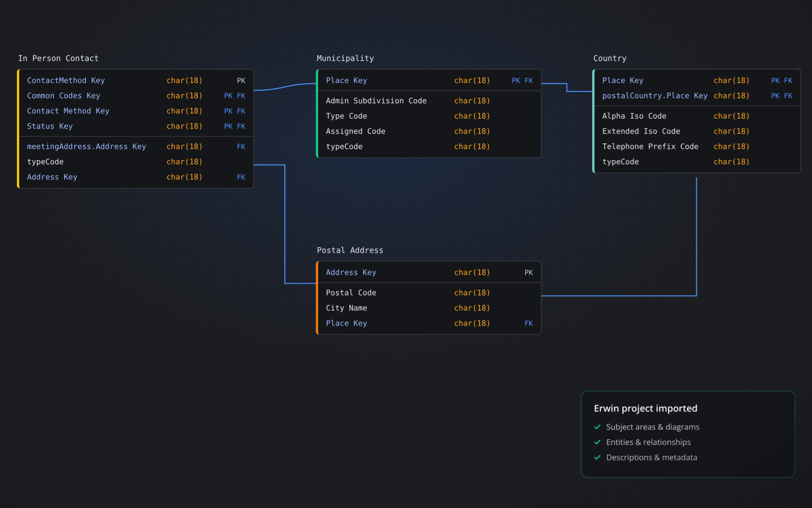The height and width of the screenshot is (508, 812).
Task: Click PK badge on ContactMethod Key row
Action: (241, 80)
